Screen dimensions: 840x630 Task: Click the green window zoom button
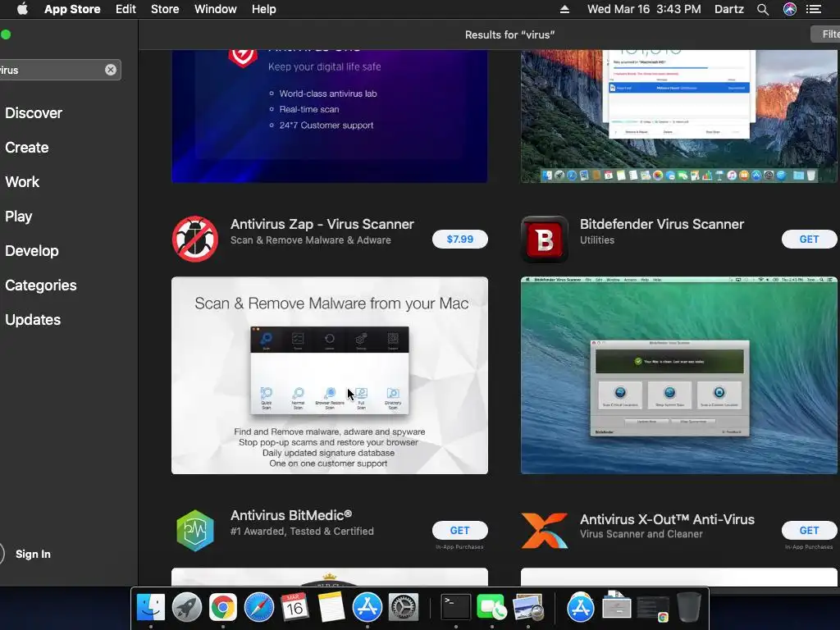6,34
